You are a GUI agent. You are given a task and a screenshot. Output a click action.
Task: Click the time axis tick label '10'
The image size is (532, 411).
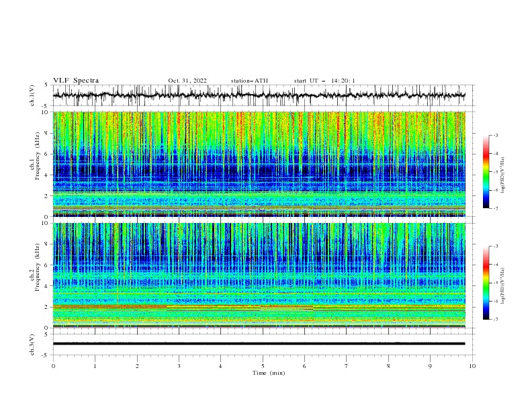(472, 366)
